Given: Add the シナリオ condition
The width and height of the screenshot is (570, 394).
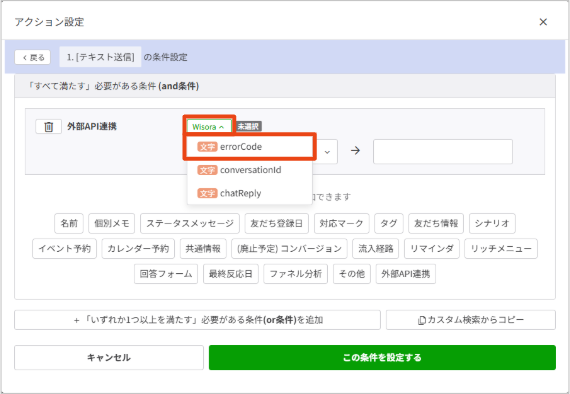Looking at the screenshot, I should coord(492,223).
